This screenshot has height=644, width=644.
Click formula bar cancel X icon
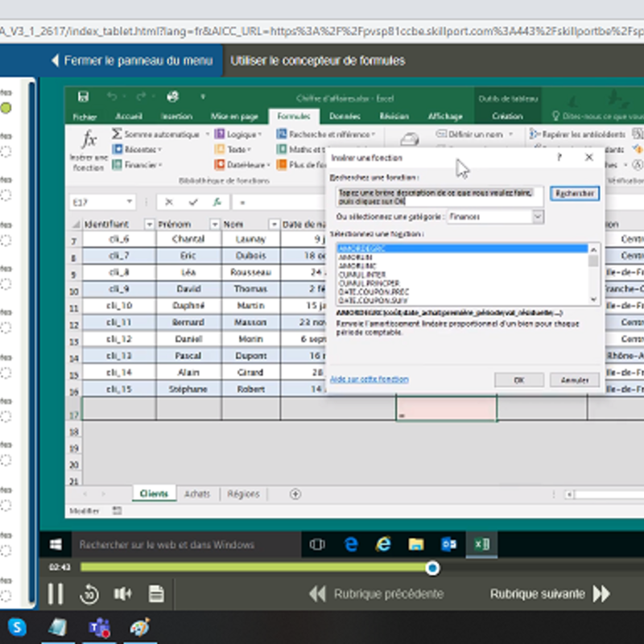(169, 202)
